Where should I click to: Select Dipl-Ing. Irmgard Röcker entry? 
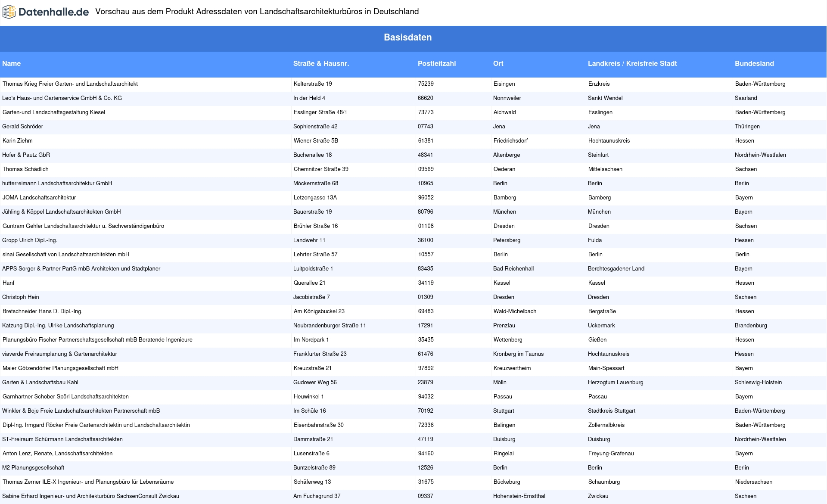click(x=96, y=425)
